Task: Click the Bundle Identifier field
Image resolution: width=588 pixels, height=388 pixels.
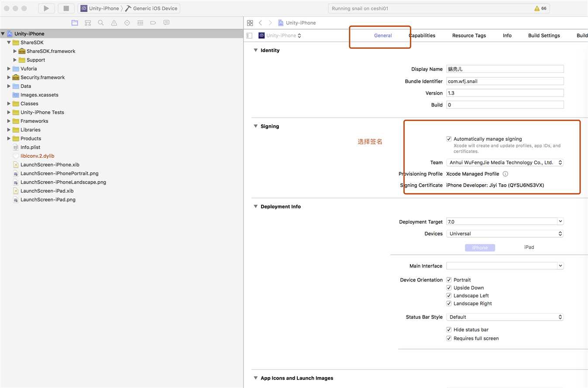Action: coord(505,81)
